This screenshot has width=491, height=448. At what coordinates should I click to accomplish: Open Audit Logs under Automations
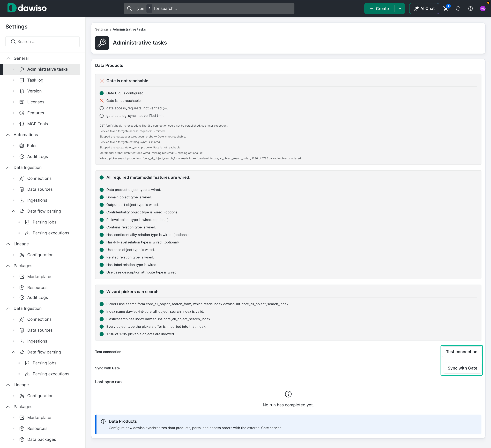[x=37, y=156]
